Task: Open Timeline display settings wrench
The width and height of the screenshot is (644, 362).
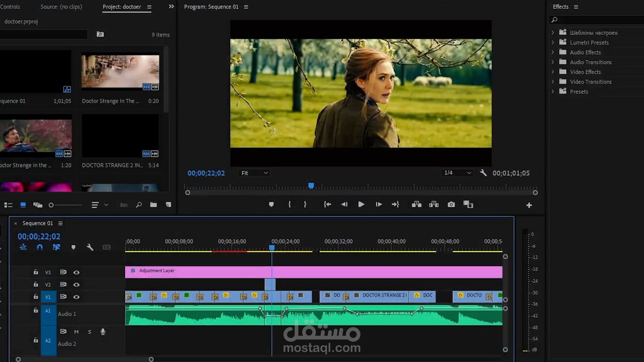Action: (90, 247)
